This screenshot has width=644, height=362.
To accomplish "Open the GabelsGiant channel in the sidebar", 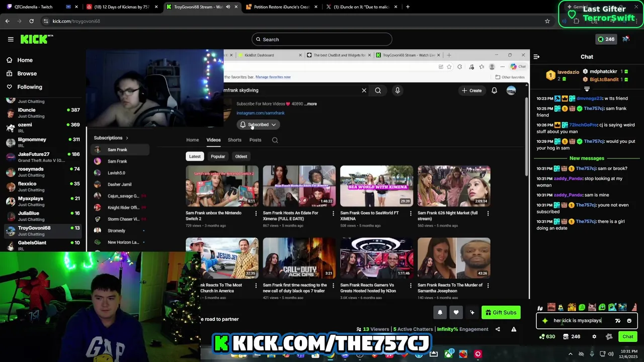I will click(x=43, y=245).
